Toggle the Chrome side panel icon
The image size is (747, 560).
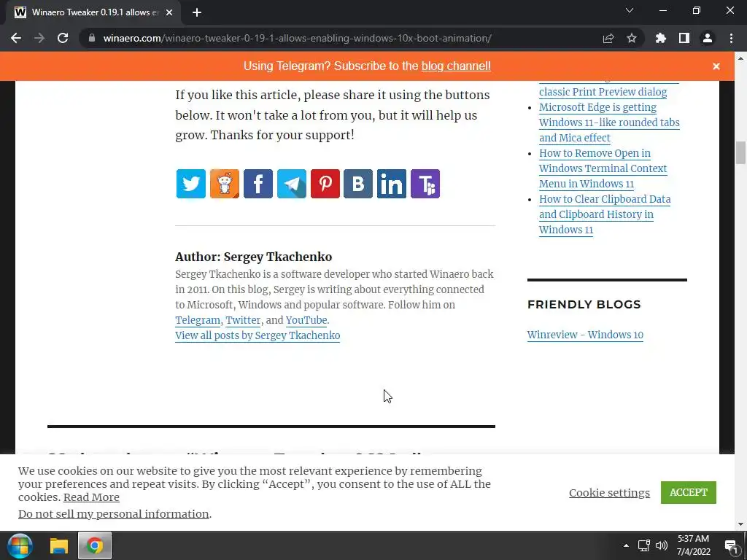pos(684,38)
